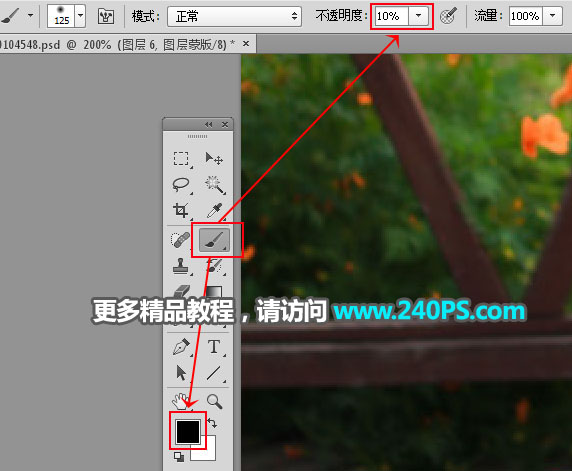Screen dimensions: 572x471
Task: Select the Type tool
Action: [214, 347]
